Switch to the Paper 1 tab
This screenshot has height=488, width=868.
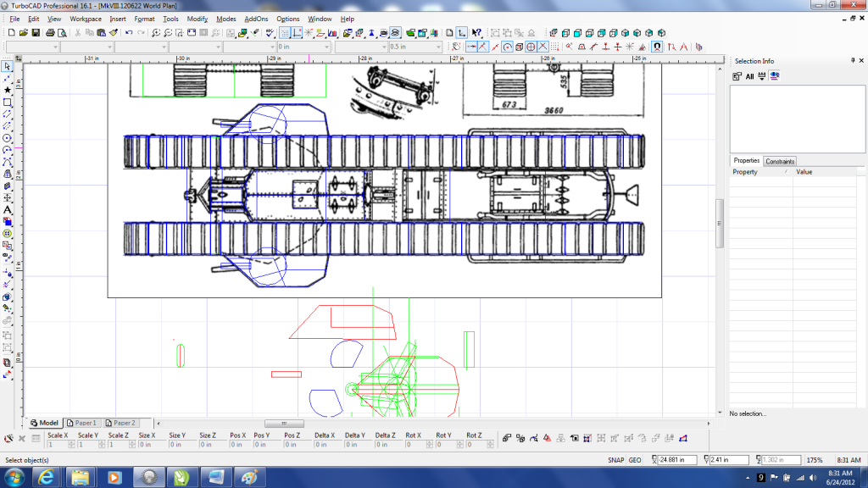(82, 423)
